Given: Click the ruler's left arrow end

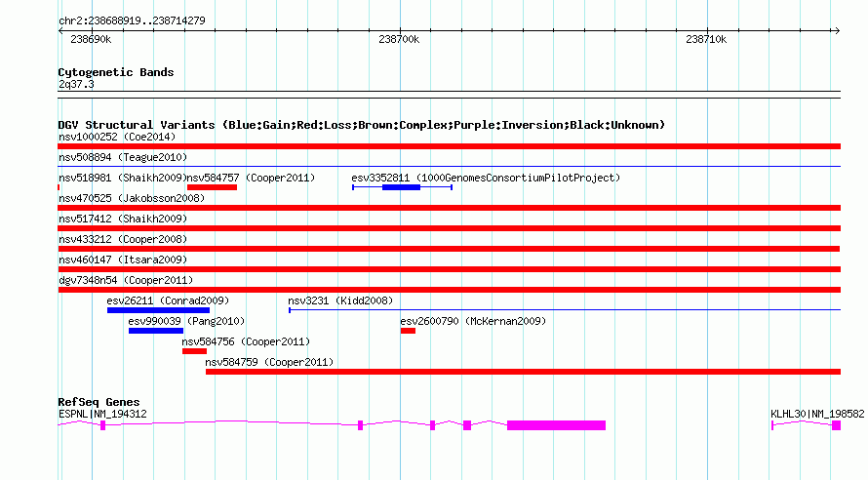Looking at the screenshot, I should tap(60, 31).
